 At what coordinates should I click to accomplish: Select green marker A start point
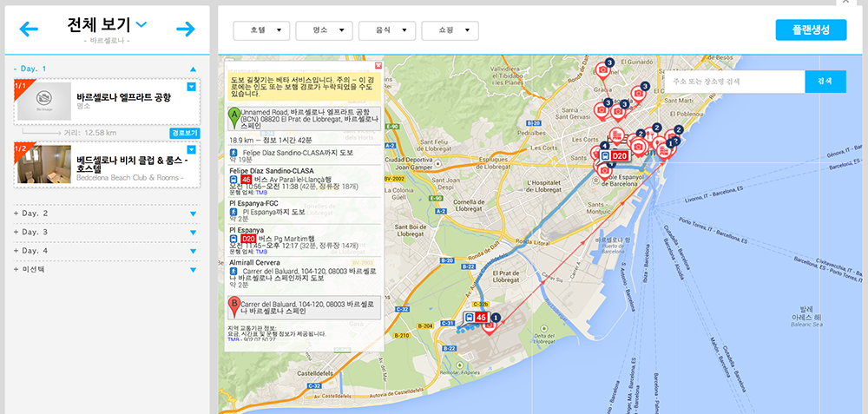click(x=233, y=117)
